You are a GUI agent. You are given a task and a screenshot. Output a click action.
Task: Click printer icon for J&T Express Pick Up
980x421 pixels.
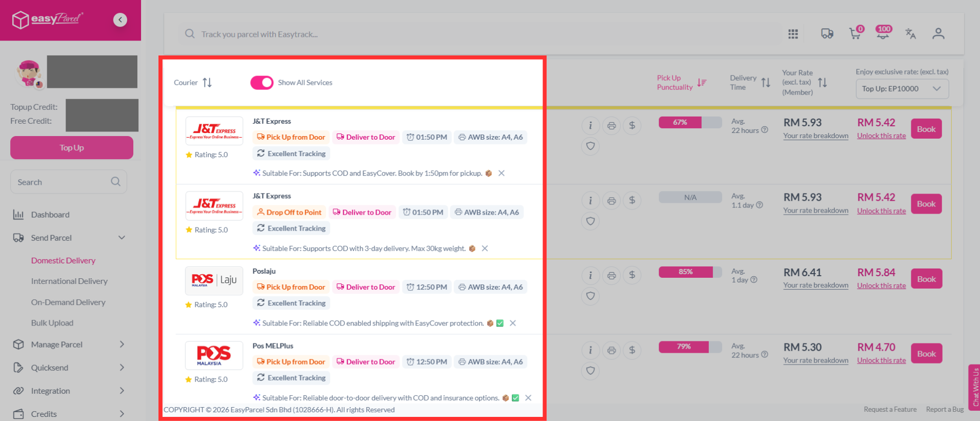[611, 125]
